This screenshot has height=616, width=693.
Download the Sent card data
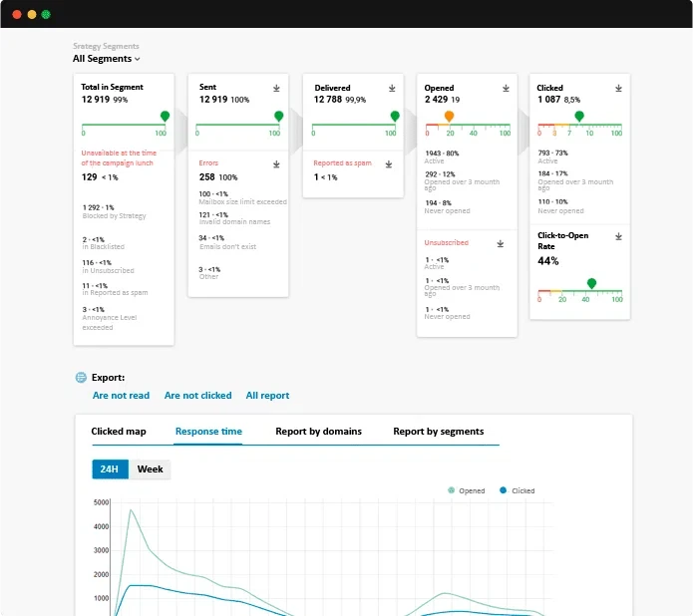276,88
